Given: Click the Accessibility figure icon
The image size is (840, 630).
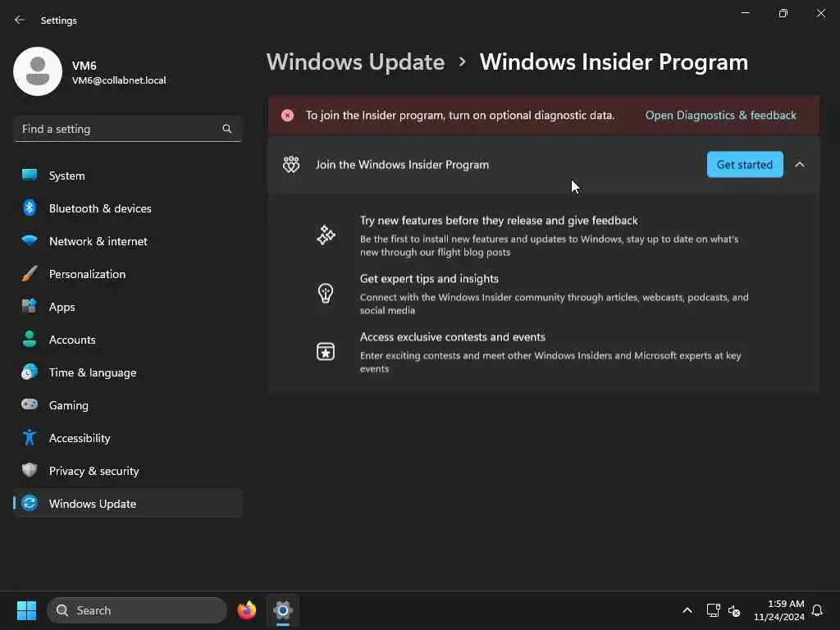Looking at the screenshot, I should pyautogui.click(x=30, y=437).
